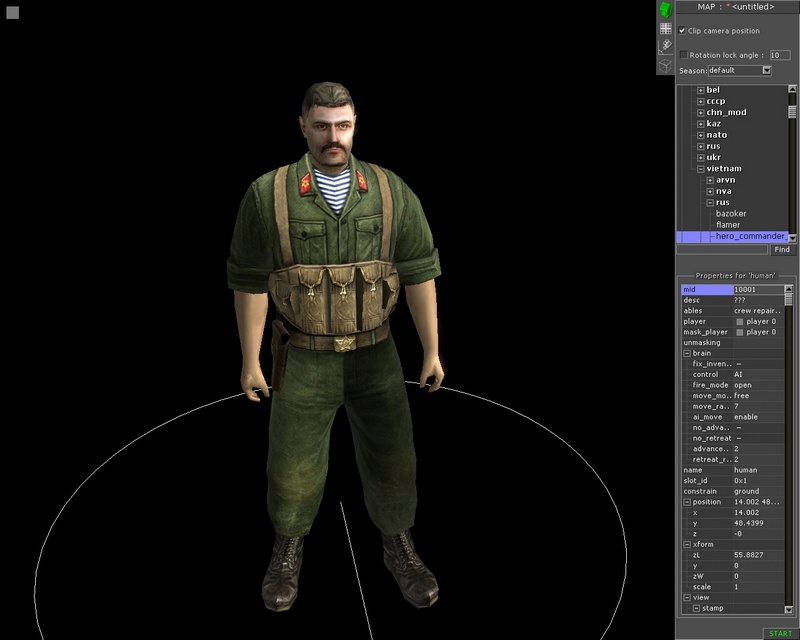Click the Find button
The height and width of the screenshot is (640, 800).
782,250
